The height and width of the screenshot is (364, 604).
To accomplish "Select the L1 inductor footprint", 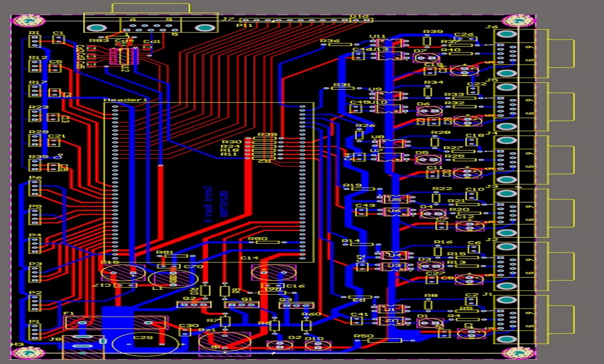I will pyautogui.click(x=173, y=279).
